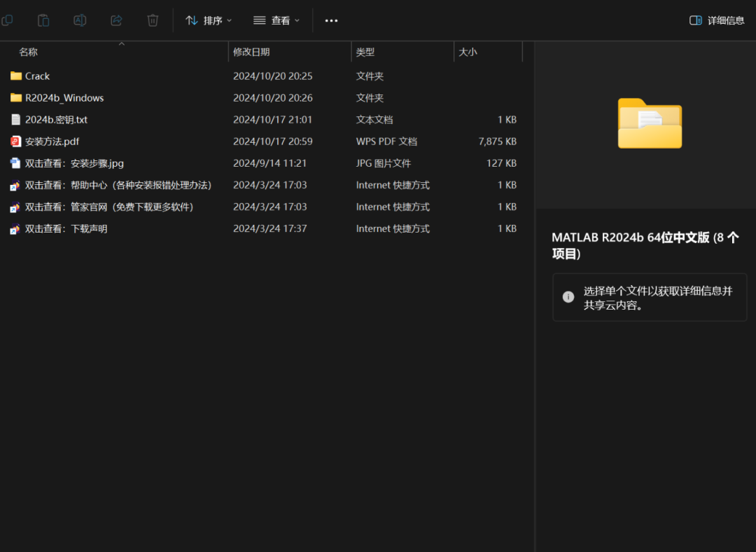The image size is (756, 552).
Task: Click the 文本文档 type cell
Action: click(x=374, y=120)
